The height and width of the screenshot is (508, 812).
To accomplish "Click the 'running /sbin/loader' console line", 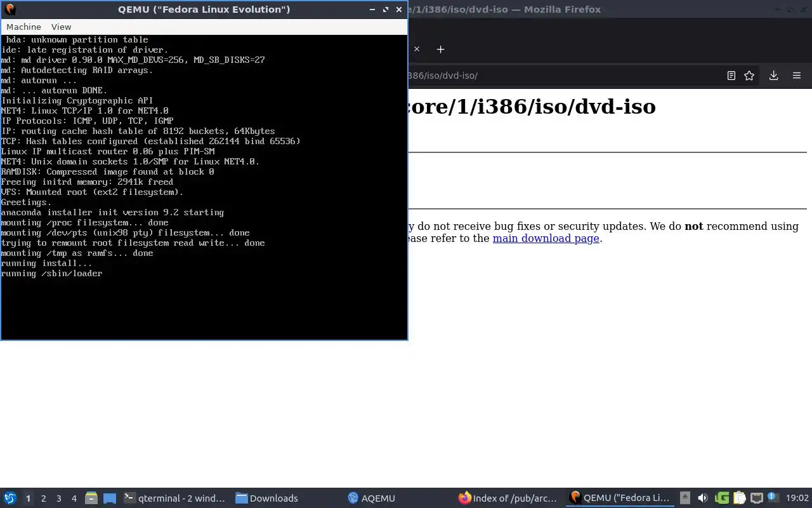I will click(52, 274).
